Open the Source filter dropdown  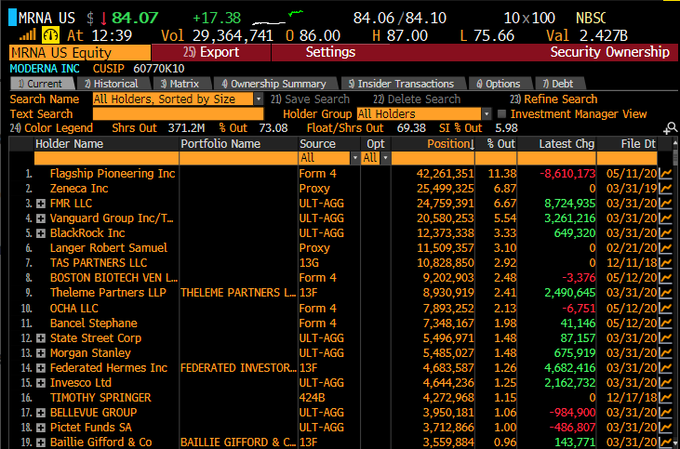(355, 158)
